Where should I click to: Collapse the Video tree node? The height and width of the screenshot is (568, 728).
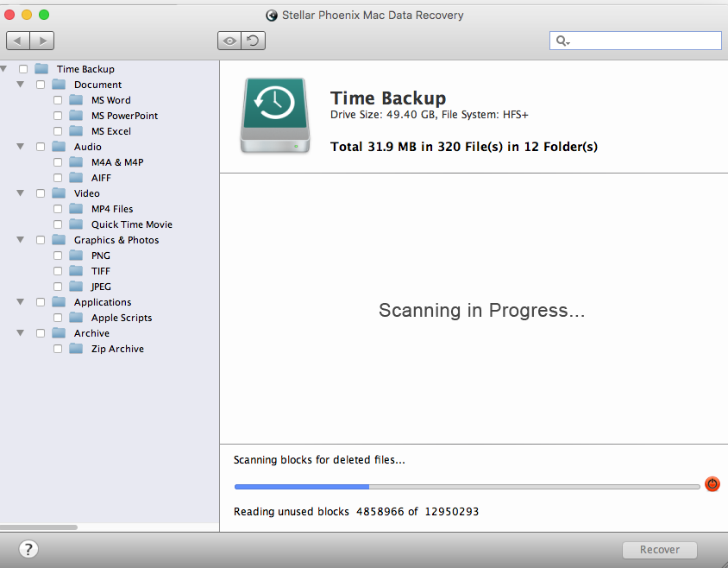tap(21, 192)
